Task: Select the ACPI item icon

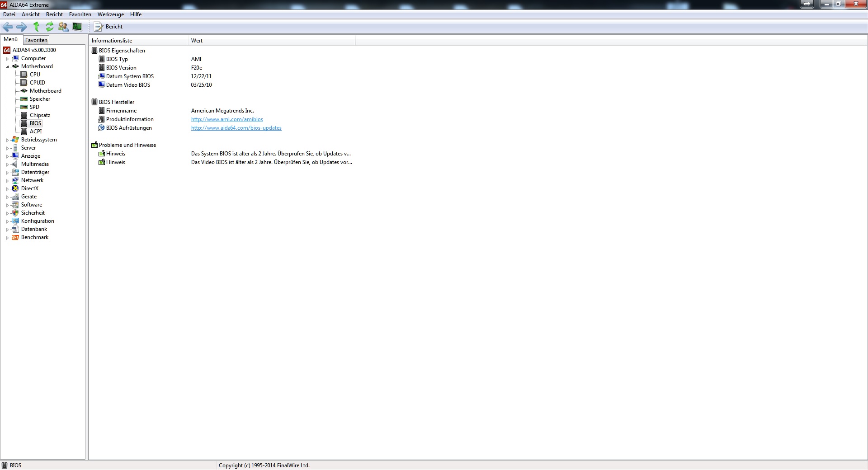Action: click(x=24, y=132)
